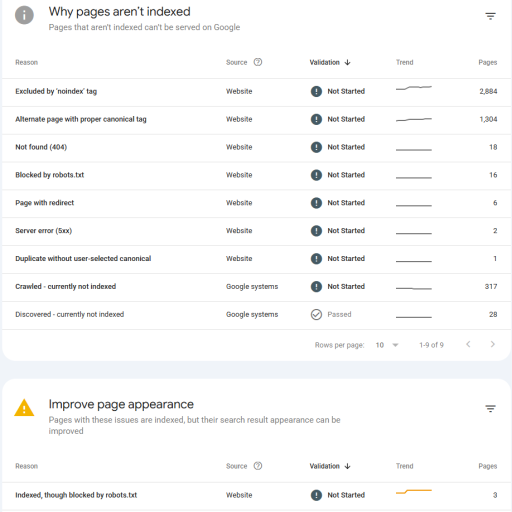Click Trend column header in indexing table

coord(404,62)
